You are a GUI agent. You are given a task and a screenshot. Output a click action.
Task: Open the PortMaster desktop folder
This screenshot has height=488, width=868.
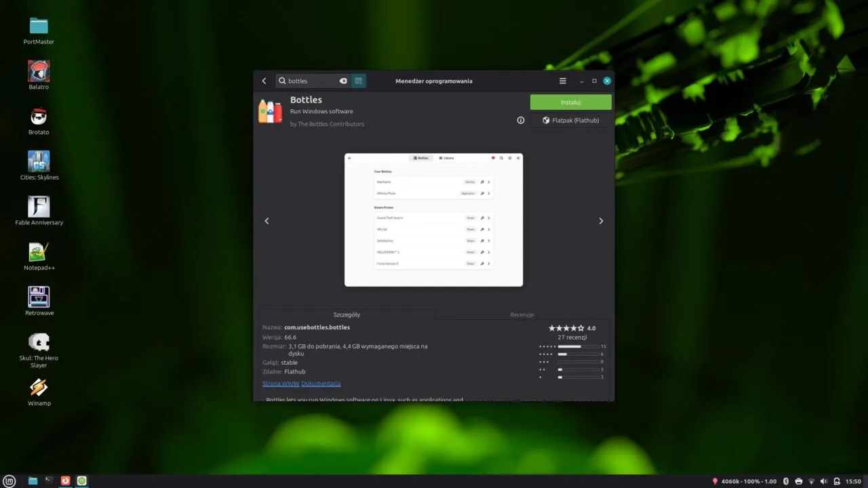[39, 30]
